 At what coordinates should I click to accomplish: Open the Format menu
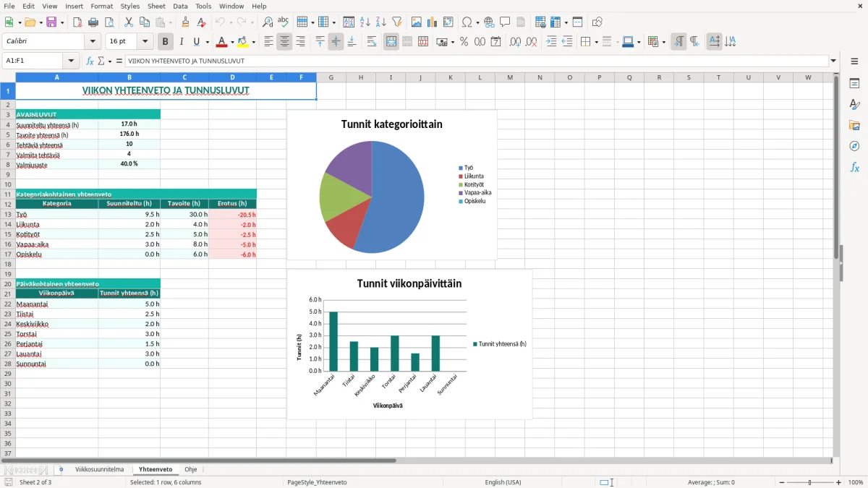(101, 6)
